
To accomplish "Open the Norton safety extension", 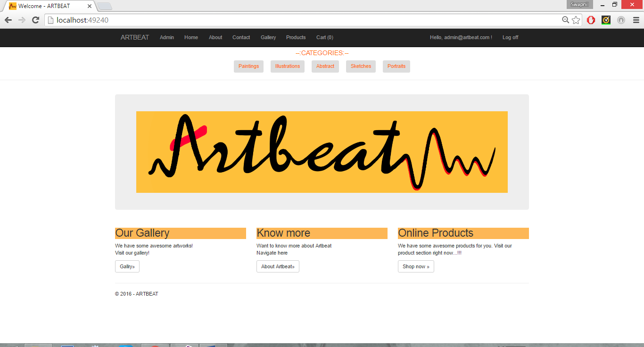I will tap(606, 20).
